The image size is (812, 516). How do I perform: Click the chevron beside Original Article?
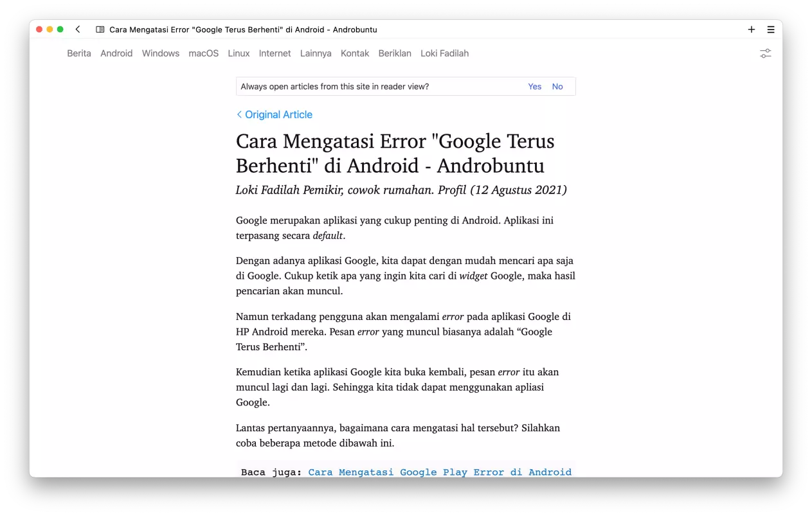(x=239, y=114)
